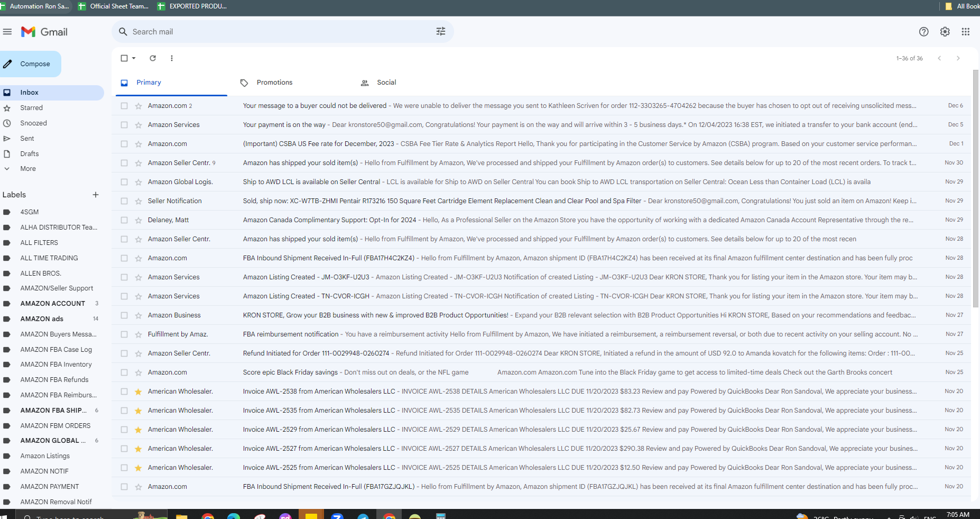Open the Support help icon
This screenshot has height=519, width=980.
(x=924, y=32)
